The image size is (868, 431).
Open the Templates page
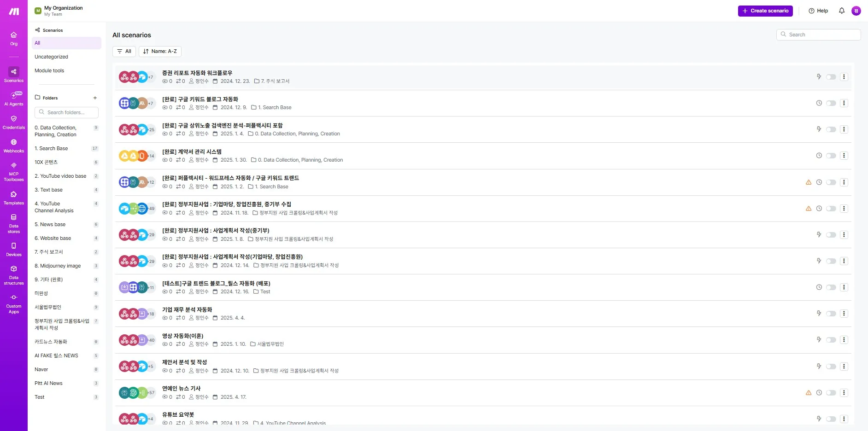[14, 198]
